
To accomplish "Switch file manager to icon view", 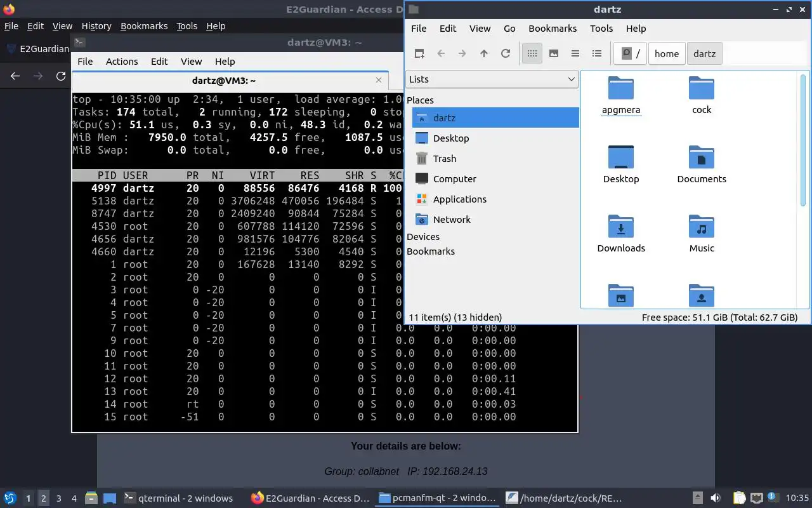I will pos(532,54).
